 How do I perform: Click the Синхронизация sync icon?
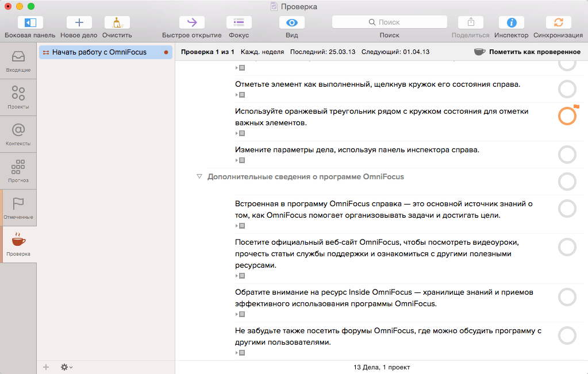pos(558,22)
